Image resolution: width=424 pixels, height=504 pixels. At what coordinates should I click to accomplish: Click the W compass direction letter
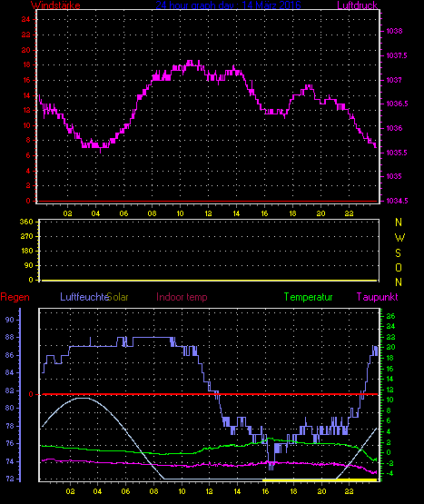[399, 238]
